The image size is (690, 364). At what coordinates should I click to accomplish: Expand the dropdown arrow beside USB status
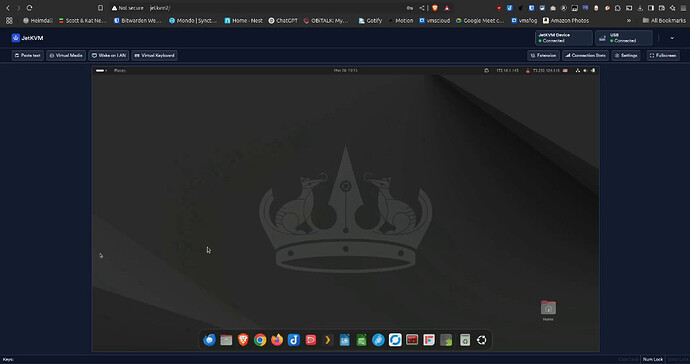pos(672,38)
